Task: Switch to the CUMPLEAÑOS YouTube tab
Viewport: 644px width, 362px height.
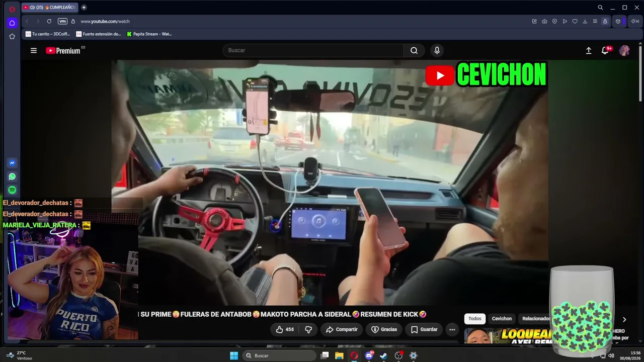Action: [50, 8]
